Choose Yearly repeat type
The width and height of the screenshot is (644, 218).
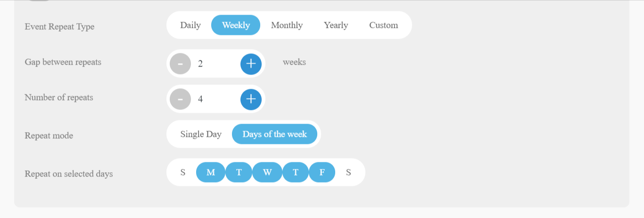pos(336,25)
